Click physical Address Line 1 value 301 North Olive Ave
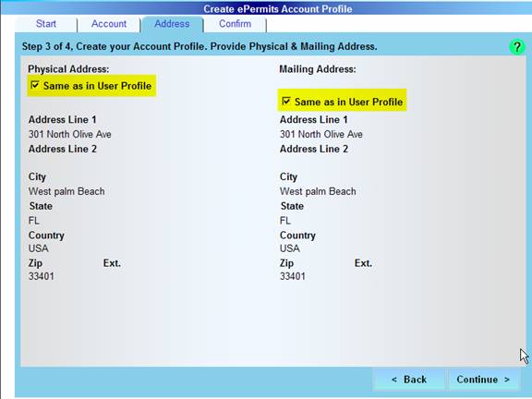Image resolution: width=532 pixels, height=399 pixels. pyautogui.click(x=70, y=134)
